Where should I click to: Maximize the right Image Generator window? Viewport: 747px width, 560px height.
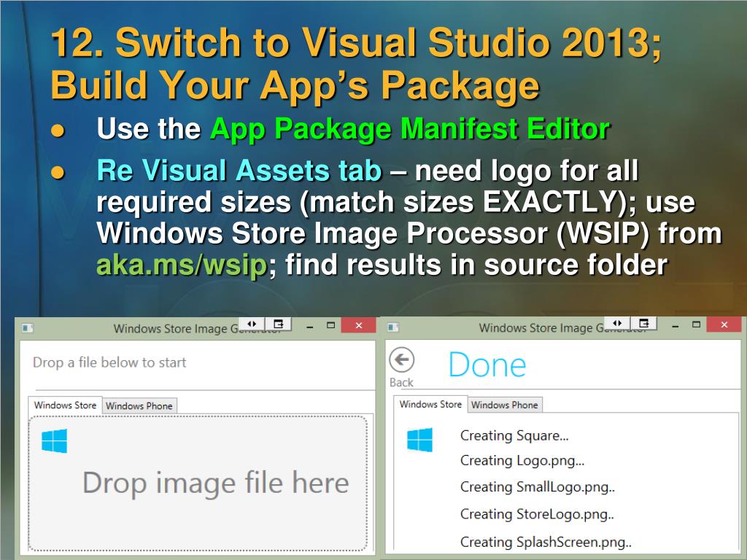[x=696, y=324]
